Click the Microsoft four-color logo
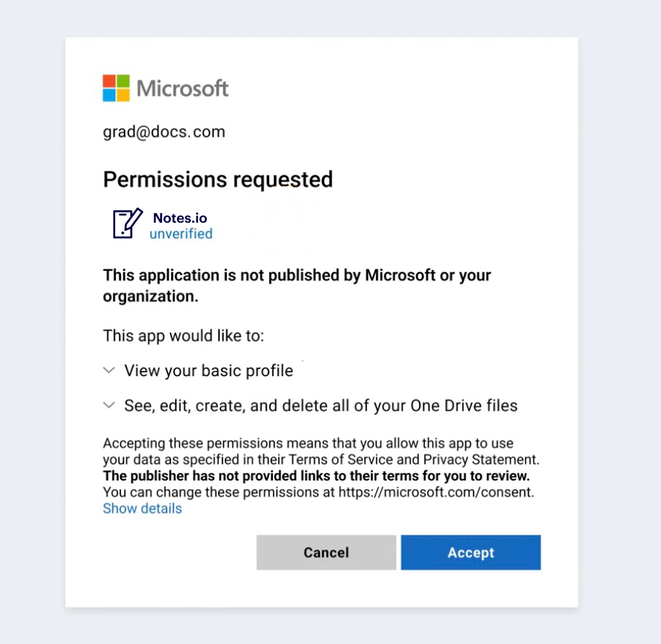This screenshot has height=644, width=661. [x=116, y=88]
